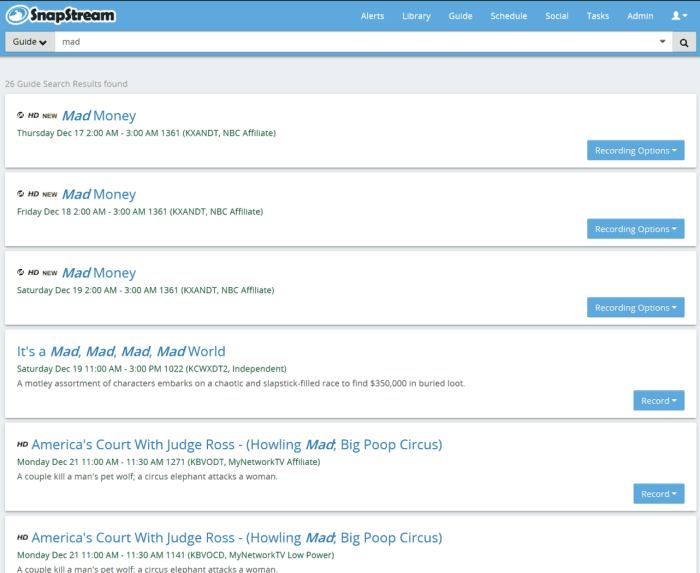Viewport: 700px width, 573px height.
Task: Open the Library menu
Action: (x=416, y=16)
